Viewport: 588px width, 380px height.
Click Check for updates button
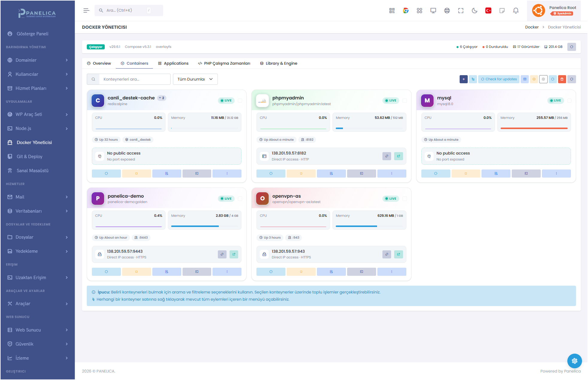click(x=499, y=79)
